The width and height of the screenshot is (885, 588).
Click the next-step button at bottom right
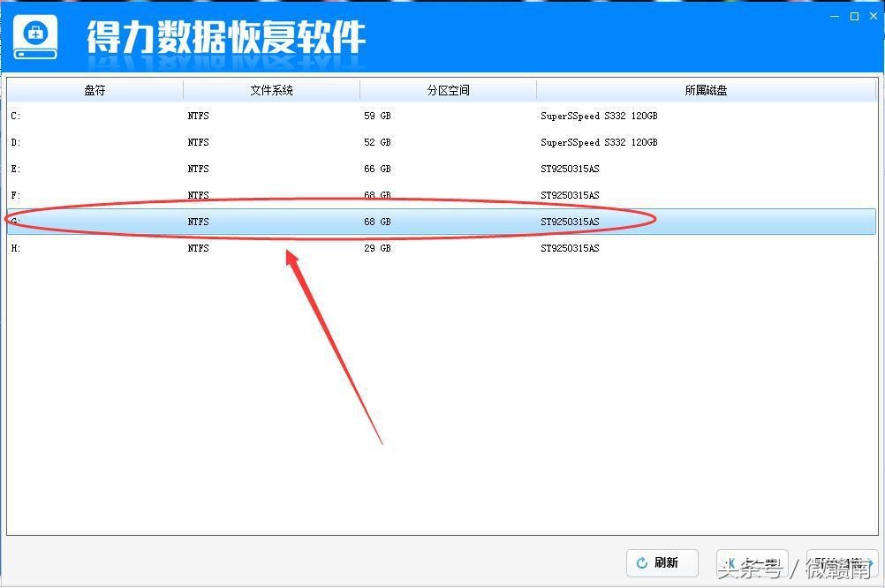[x=841, y=562]
